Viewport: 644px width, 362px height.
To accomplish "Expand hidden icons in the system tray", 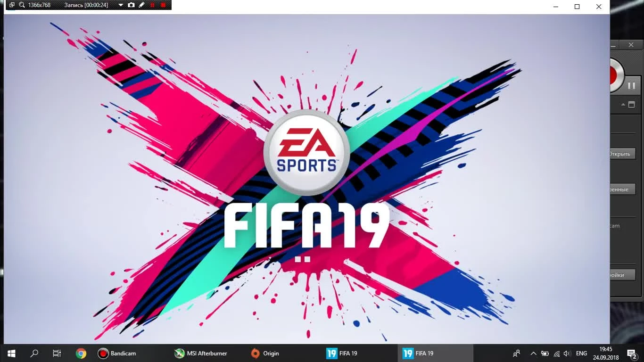I will 533,353.
